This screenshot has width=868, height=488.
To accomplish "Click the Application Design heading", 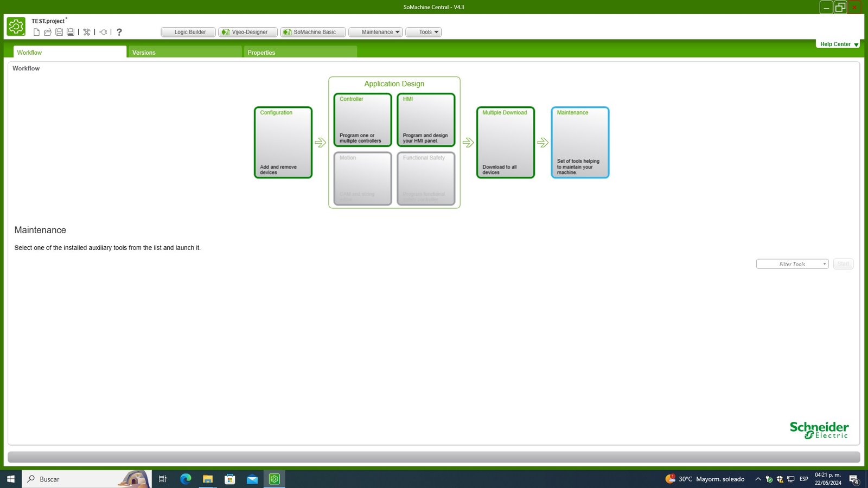I will pos(394,84).
